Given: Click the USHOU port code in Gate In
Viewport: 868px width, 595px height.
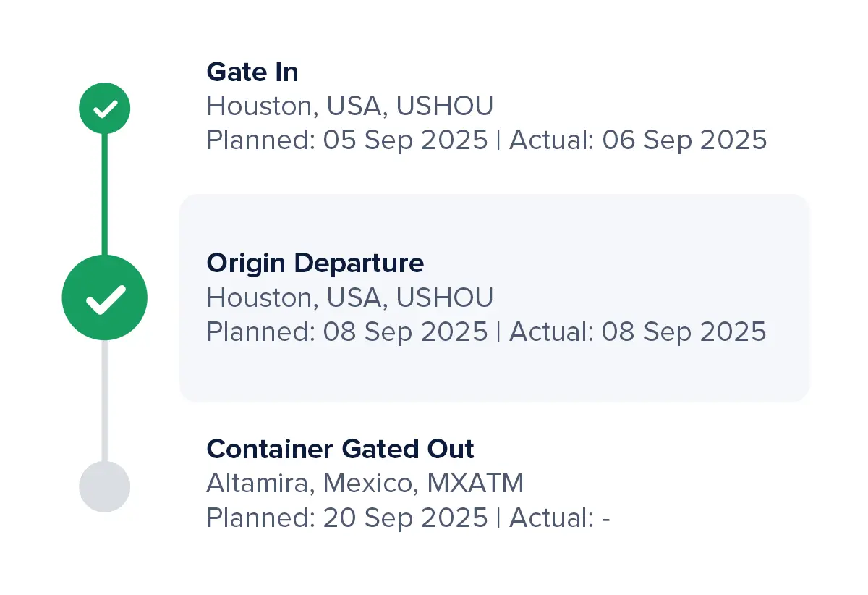Looking at the screenshot, I should (444, 106).
